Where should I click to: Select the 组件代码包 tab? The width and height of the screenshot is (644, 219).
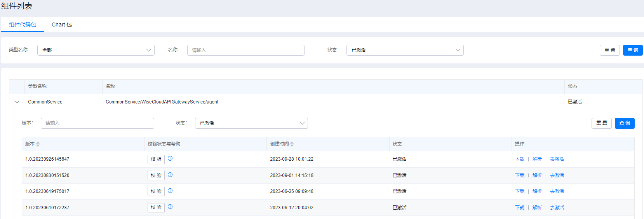pyautogui.click(x=23, y=25)
